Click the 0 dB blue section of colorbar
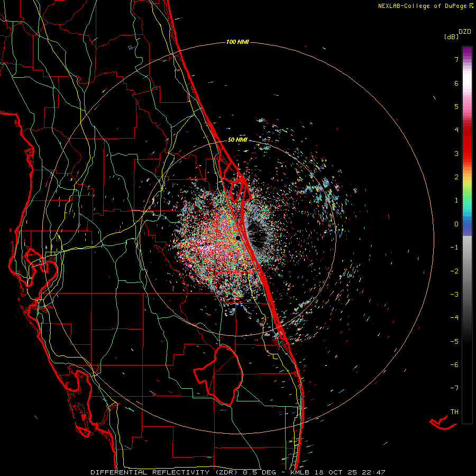Screen dimensions: 476x476 (x=467, y=224)
